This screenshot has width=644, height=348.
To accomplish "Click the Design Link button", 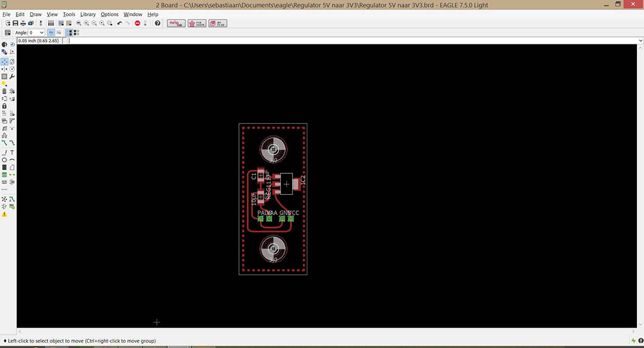I will (x=176, y=23).
